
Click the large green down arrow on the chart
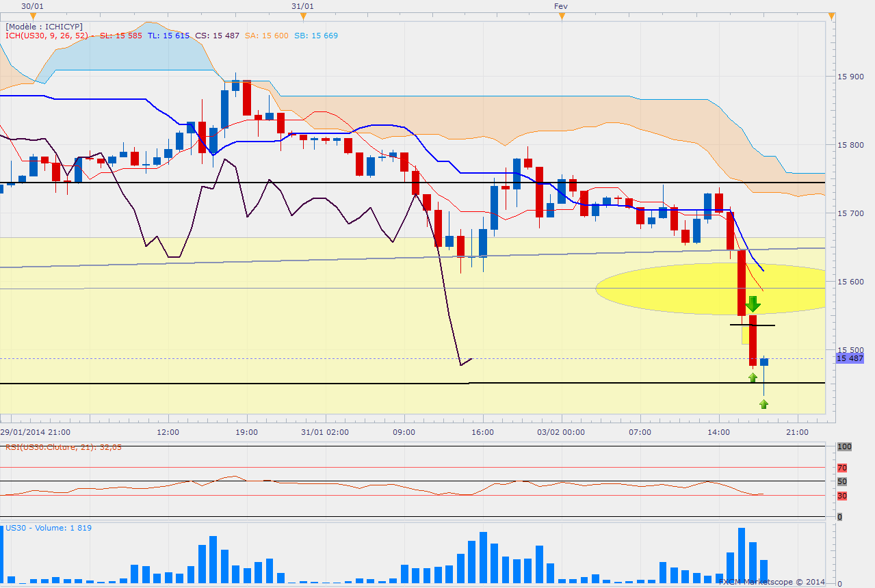(753, 304)
